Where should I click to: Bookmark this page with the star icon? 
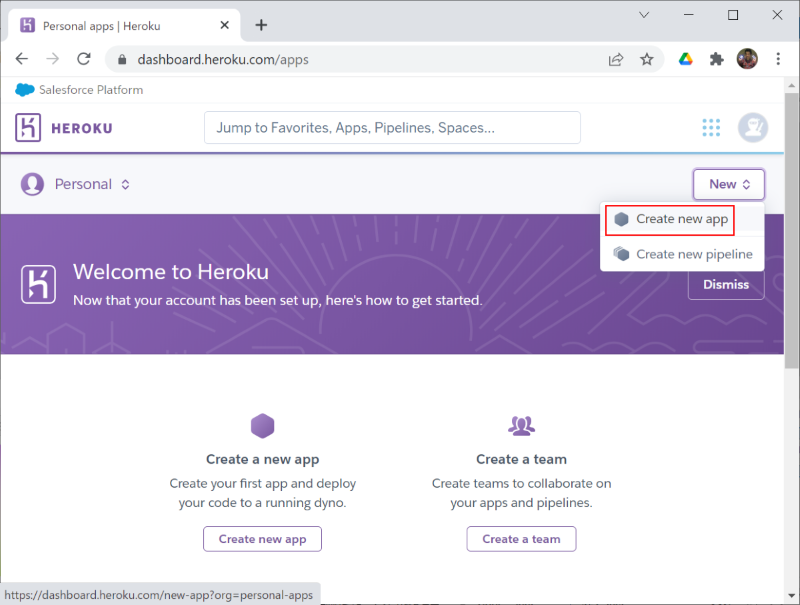click(646, 60)
